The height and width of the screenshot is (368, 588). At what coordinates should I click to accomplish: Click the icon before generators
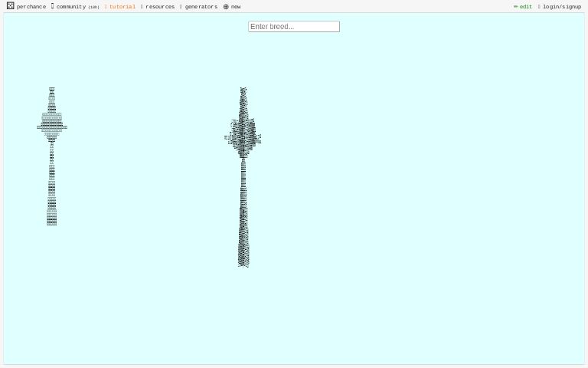pos(181,7)
